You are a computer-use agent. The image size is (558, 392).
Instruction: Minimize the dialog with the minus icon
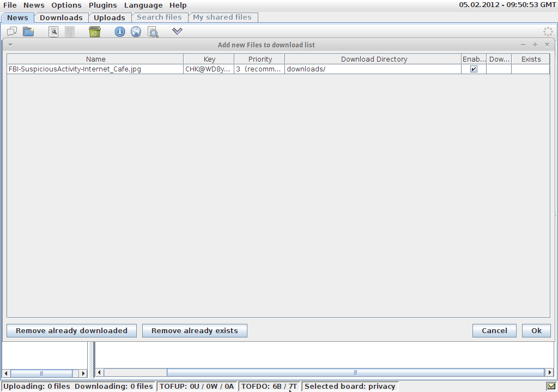523,45
